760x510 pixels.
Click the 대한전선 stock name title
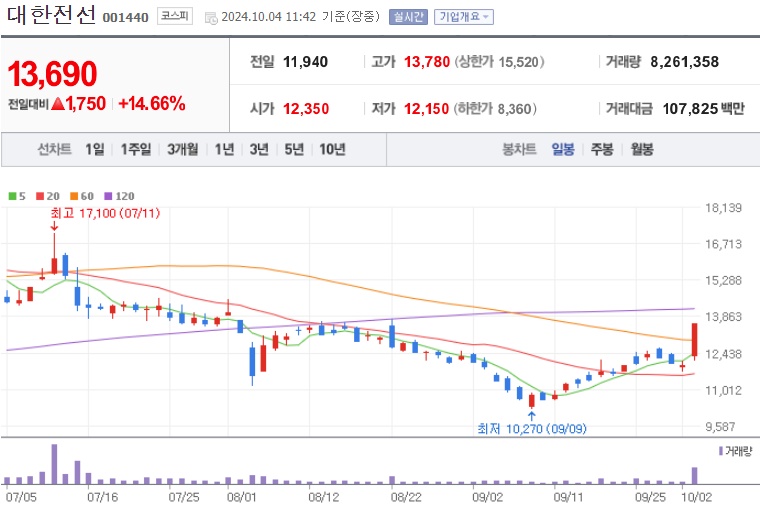tap(51, 15)
